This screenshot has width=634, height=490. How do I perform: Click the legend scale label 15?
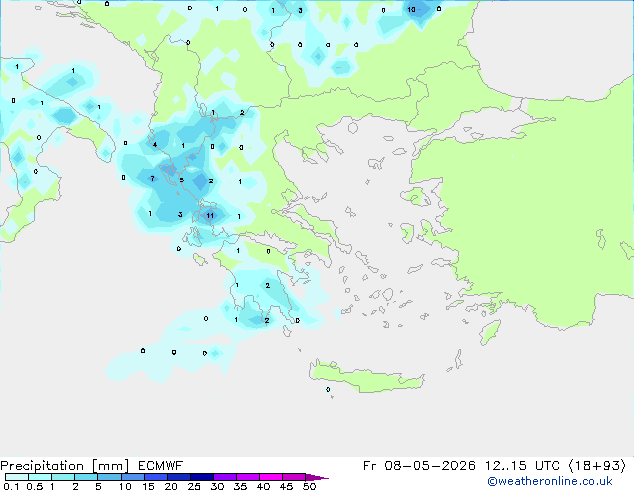148,486
